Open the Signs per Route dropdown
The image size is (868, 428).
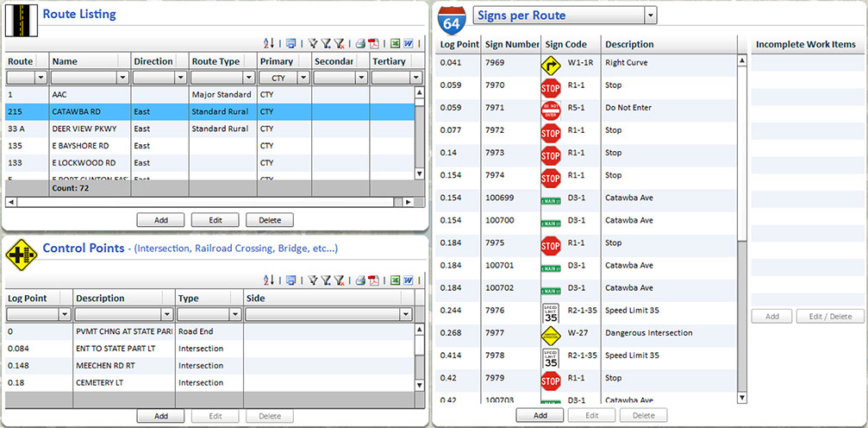(x=651, y=16)
